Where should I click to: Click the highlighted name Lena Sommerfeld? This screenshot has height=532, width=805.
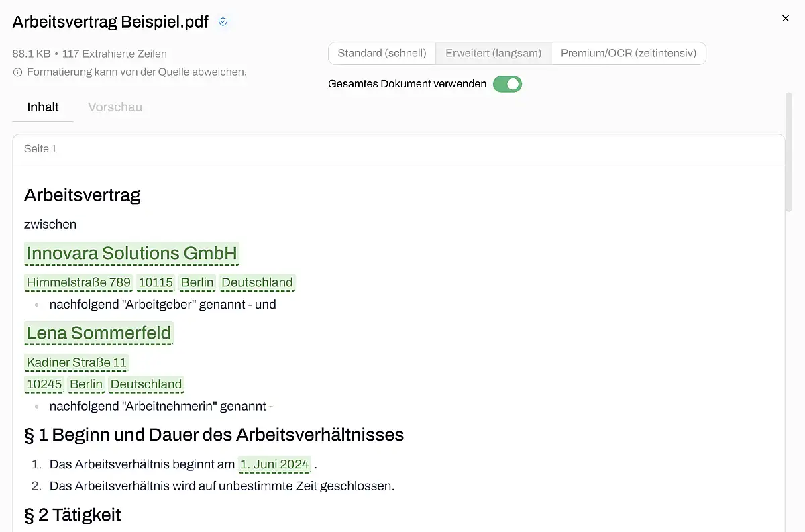[99, 333]
